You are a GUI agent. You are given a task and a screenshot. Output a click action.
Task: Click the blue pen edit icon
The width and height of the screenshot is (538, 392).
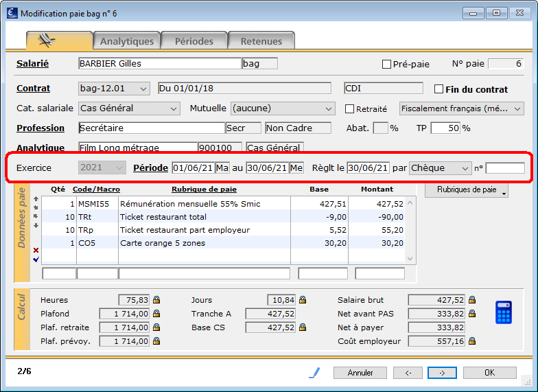(x=314, y=372)
